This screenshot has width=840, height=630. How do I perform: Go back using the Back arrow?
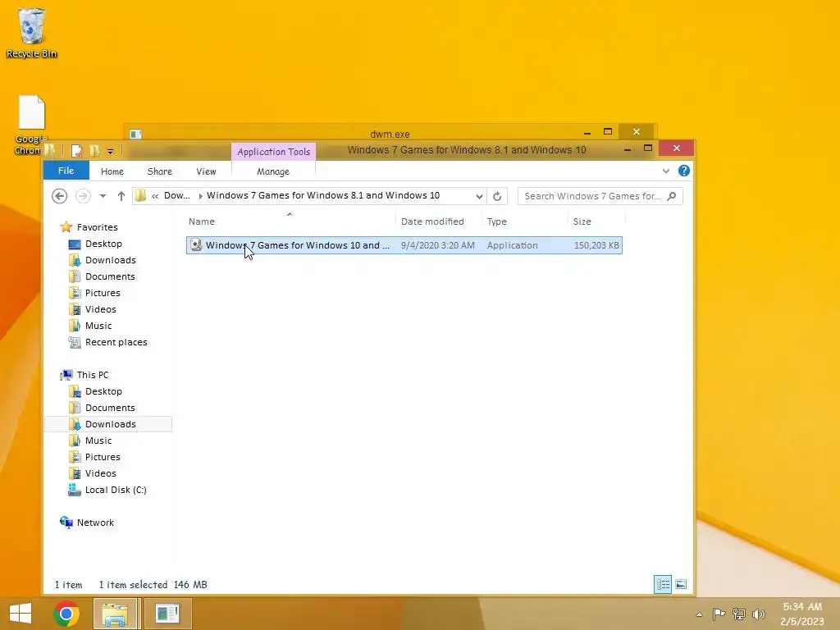[59, 196]
